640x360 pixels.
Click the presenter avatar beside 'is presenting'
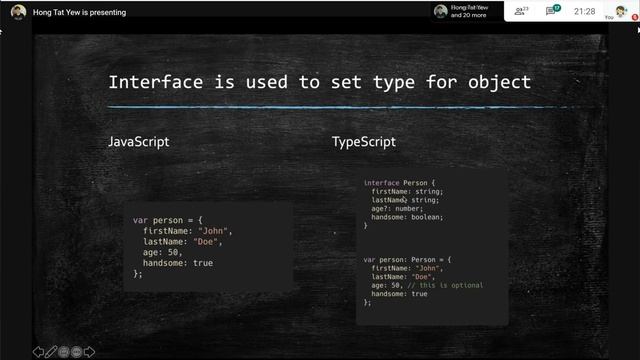coord(18,12)
